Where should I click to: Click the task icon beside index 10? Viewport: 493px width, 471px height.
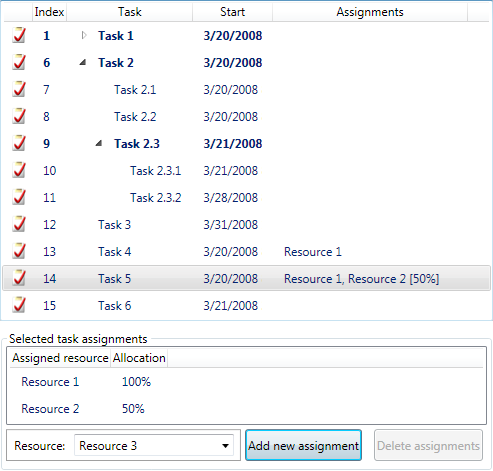click(x=19, y=170)
